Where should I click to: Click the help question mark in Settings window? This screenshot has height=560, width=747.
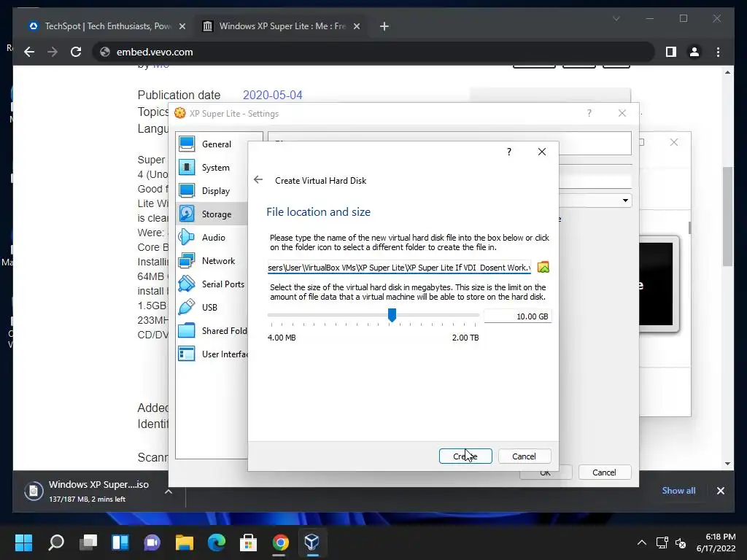pos(589,113)
